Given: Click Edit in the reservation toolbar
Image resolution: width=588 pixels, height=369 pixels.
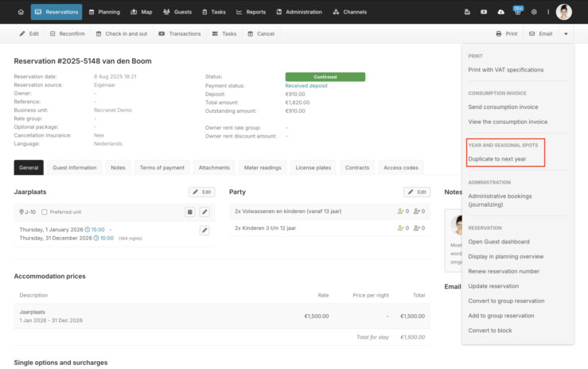Looking at the screenshot, I should [29, 33].
